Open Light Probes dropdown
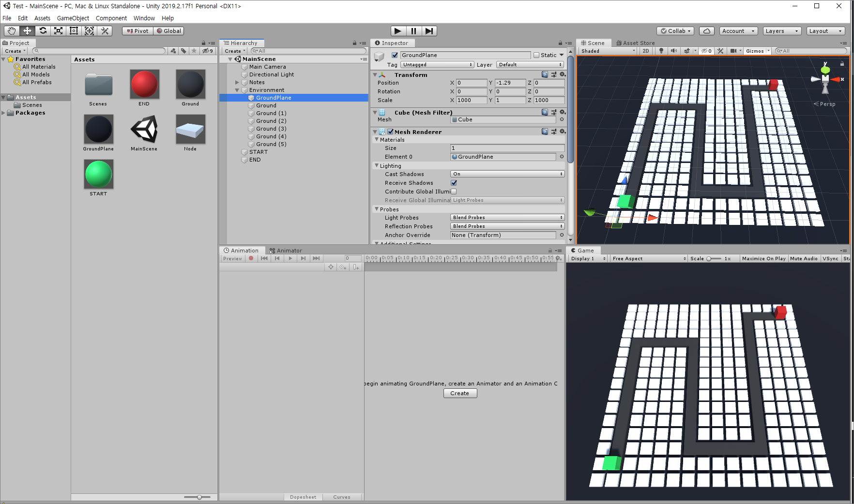 (507, 218)
